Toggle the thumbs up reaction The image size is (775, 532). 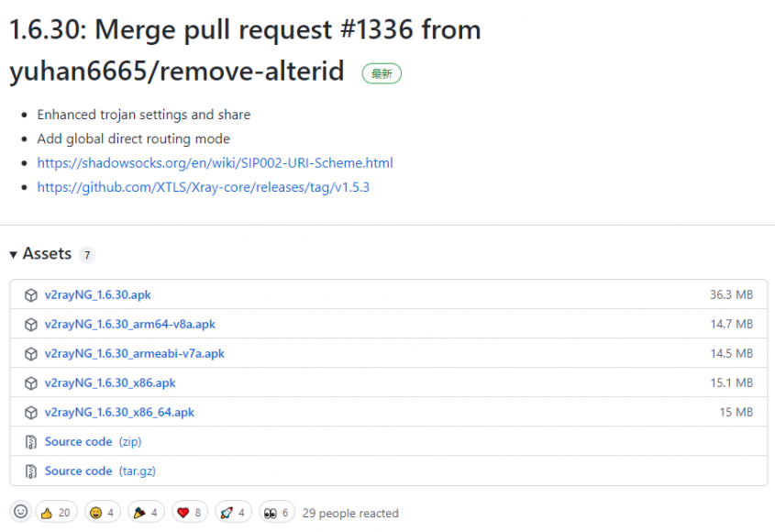point(56,513)
